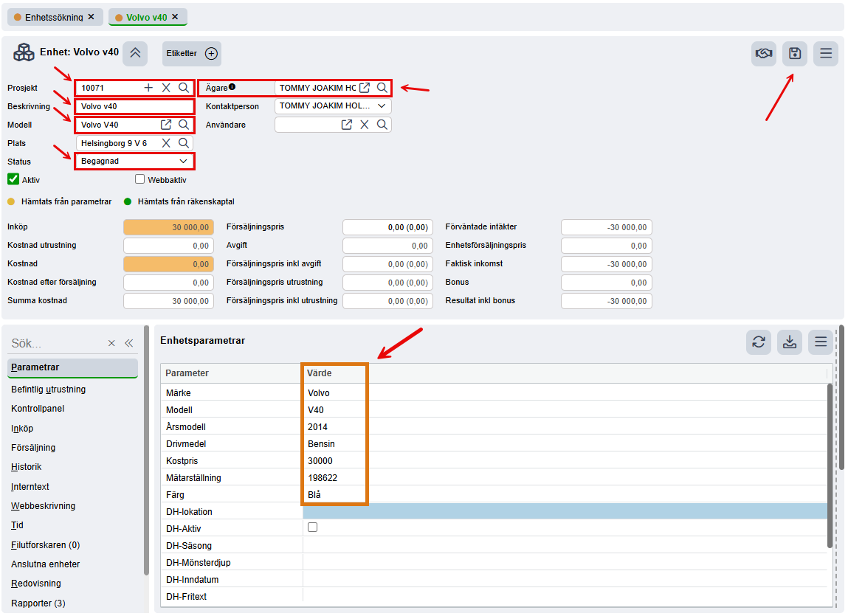
Task: Search for an Användare
Action: point(382,125)
